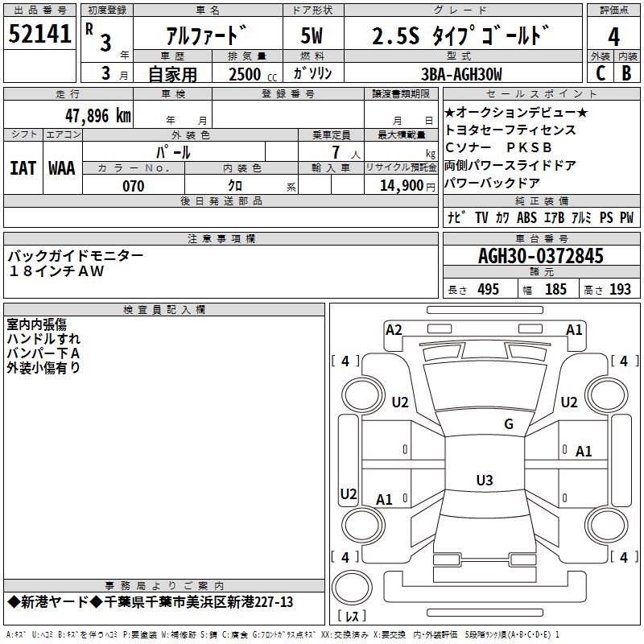Image resolution: width=644 pixels, height=644 pixels.
Task: Select the mileage 47,896 km value
Action: pos(97,115)
